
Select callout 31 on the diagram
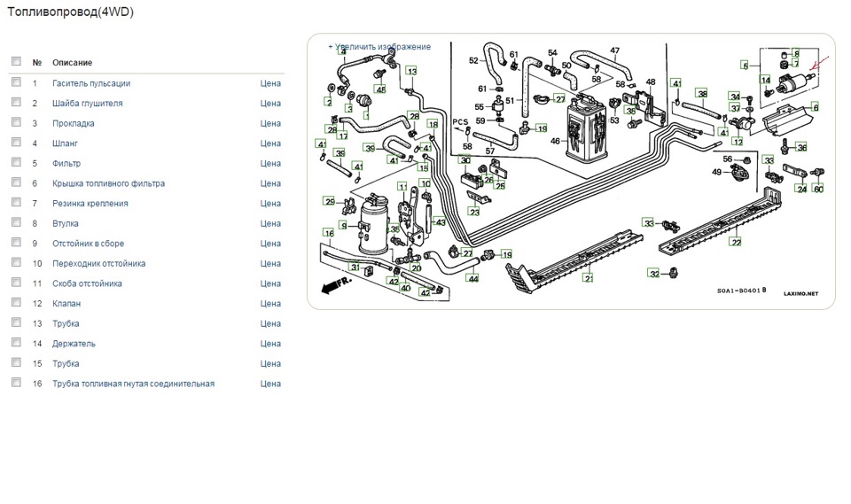355,267
